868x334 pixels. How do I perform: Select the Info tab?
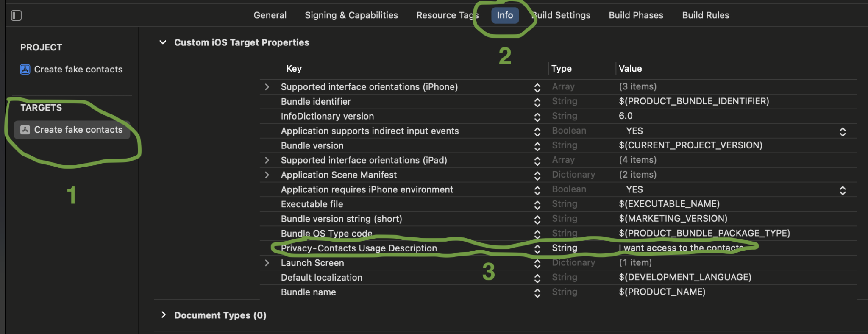(x=504, y=15)
